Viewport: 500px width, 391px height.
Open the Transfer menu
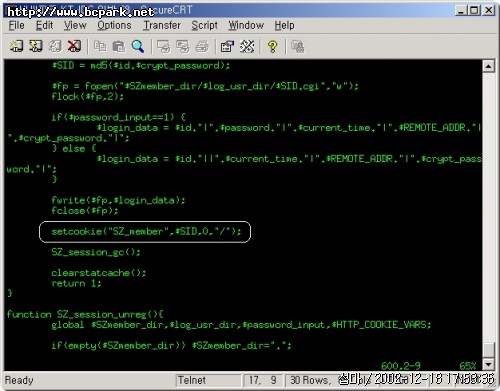pyautogui.click(x=162, y=25)
